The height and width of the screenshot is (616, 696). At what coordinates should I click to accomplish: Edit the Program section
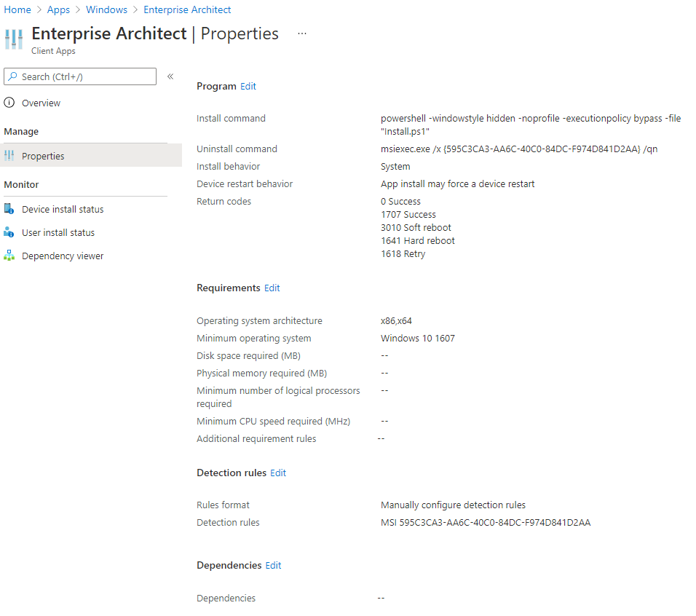point(248,86)
